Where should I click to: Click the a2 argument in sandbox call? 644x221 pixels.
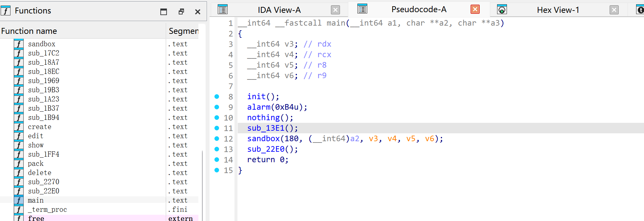coord(355,139)
